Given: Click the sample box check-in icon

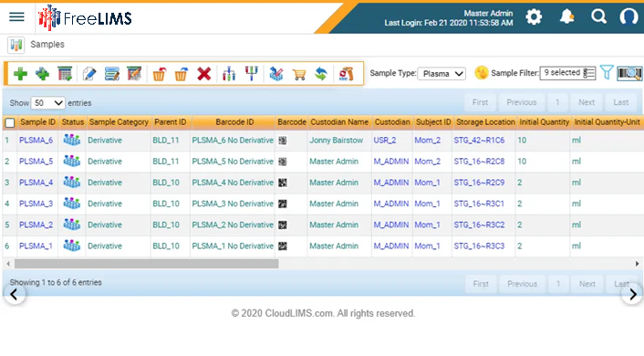Looking at the screenshot, I should pos(276,74).
